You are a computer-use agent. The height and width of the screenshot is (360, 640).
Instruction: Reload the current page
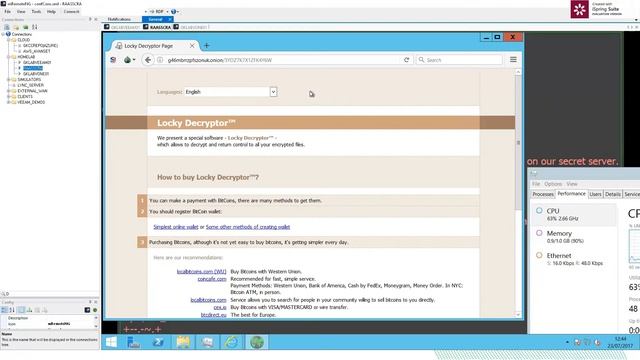tap(407, 60)
